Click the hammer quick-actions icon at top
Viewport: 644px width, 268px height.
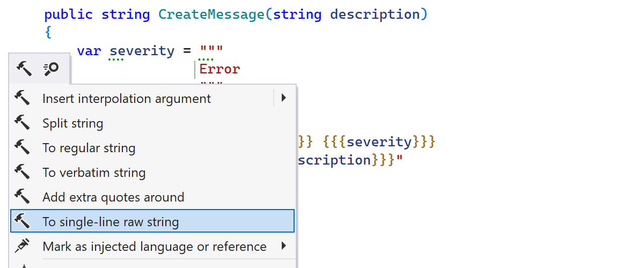(x=24, y=68)
